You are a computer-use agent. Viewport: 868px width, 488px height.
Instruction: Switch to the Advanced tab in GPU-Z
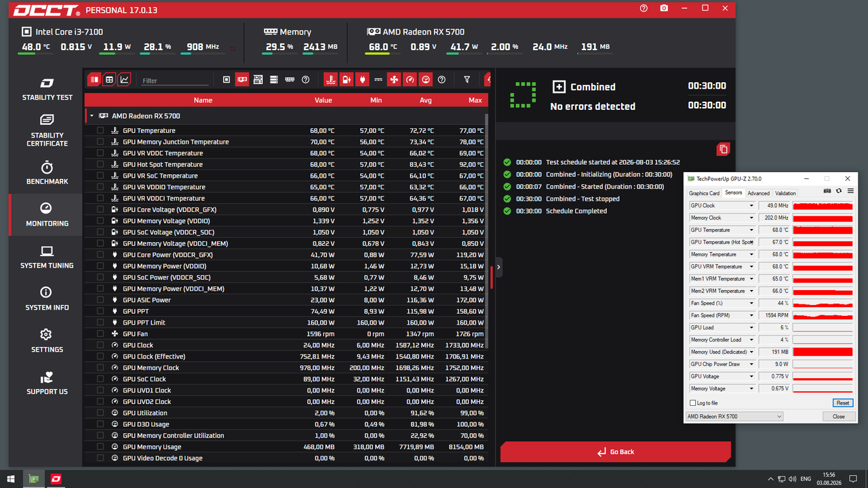tap(758, 193)
